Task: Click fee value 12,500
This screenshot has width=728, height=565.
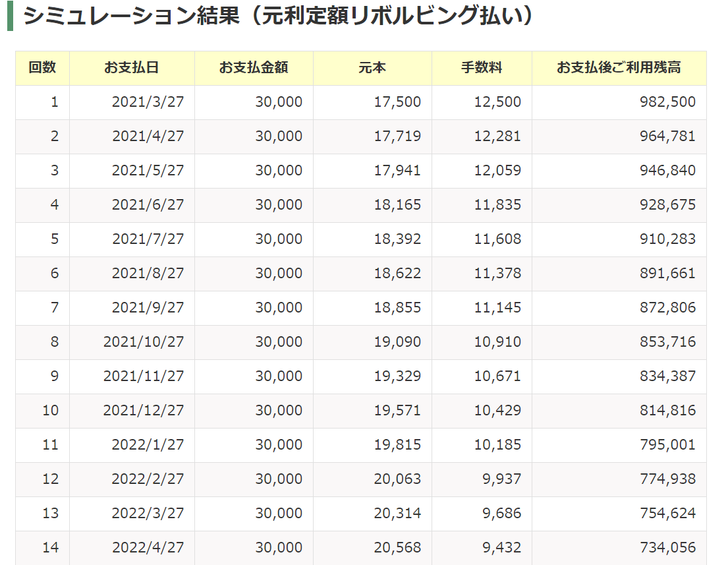Action: click(497, 102)
